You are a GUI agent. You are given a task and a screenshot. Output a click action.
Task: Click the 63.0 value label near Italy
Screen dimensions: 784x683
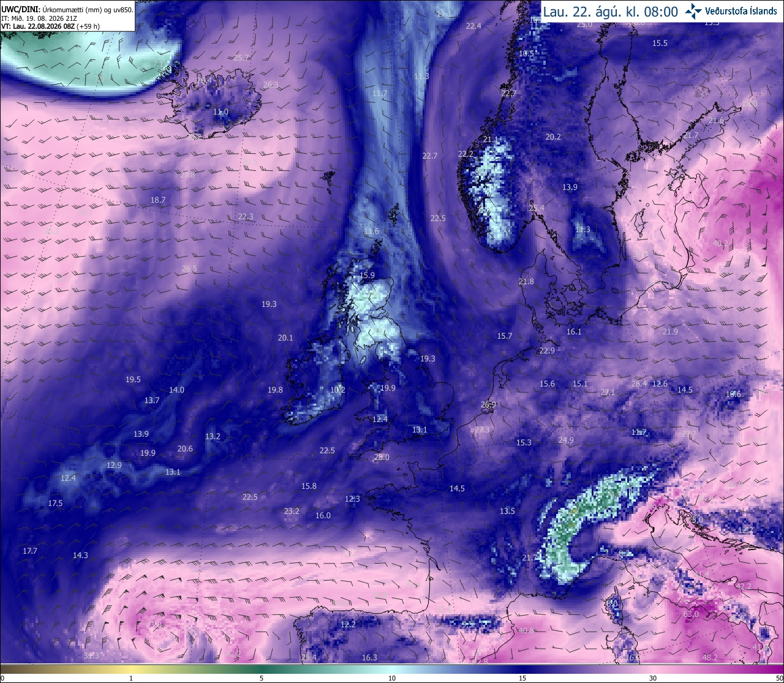click(691, 614)
